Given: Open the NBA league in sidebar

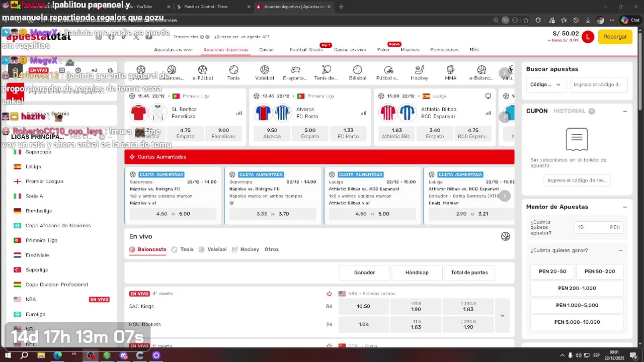Looking at the screenshot, I should pyautogui.click(x=31, y=299).
